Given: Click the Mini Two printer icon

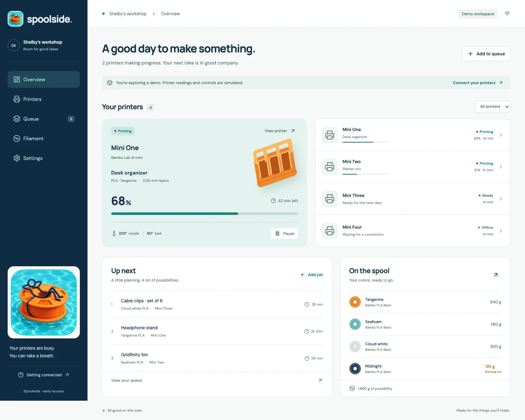Looking at the screenshot, I should (x=330, y=167).
